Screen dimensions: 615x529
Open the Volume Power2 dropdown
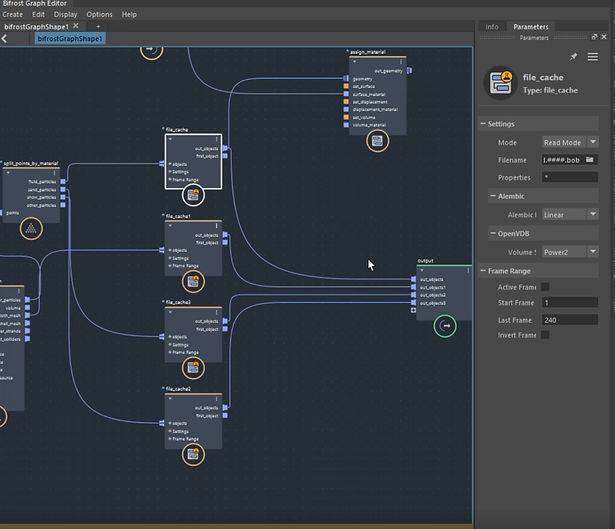pyautogui.click(x=570, y=252)
